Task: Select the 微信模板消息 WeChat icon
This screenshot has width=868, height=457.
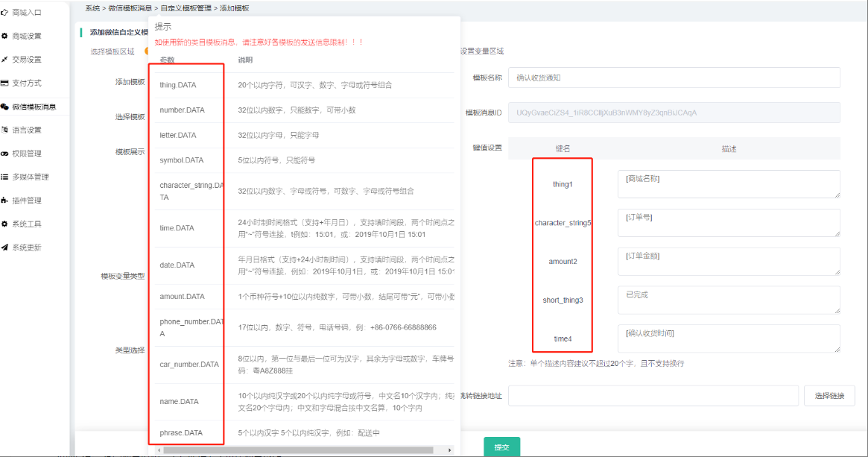Action: pos(4,107)
